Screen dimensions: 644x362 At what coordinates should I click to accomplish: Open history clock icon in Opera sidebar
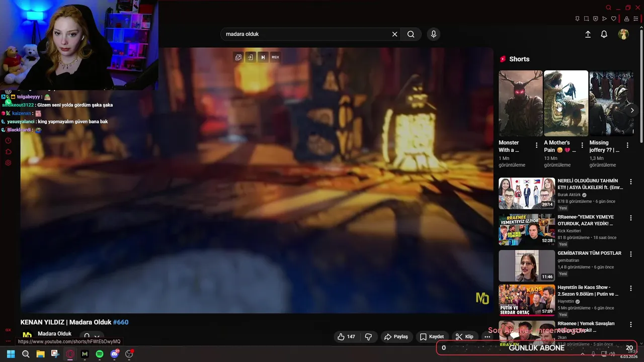[8, 140]
